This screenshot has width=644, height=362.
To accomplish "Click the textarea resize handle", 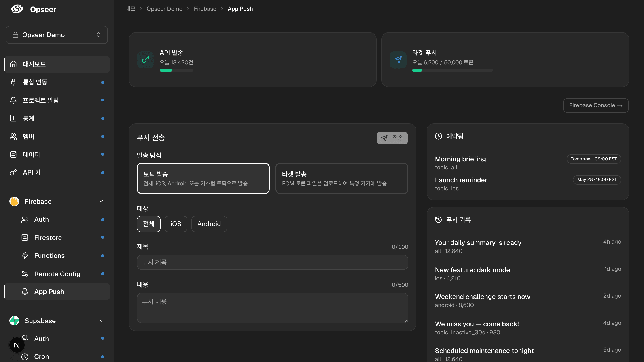I will tap(406, 321).
